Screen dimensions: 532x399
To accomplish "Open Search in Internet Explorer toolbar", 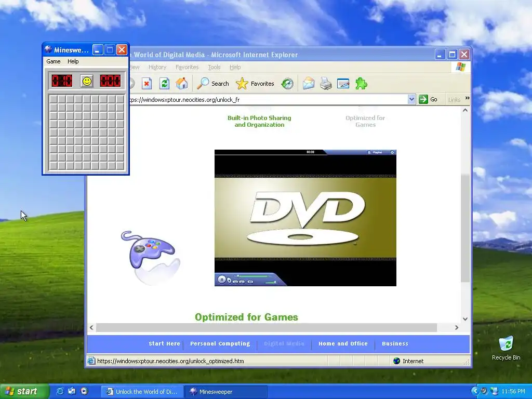I will (213, 84).
